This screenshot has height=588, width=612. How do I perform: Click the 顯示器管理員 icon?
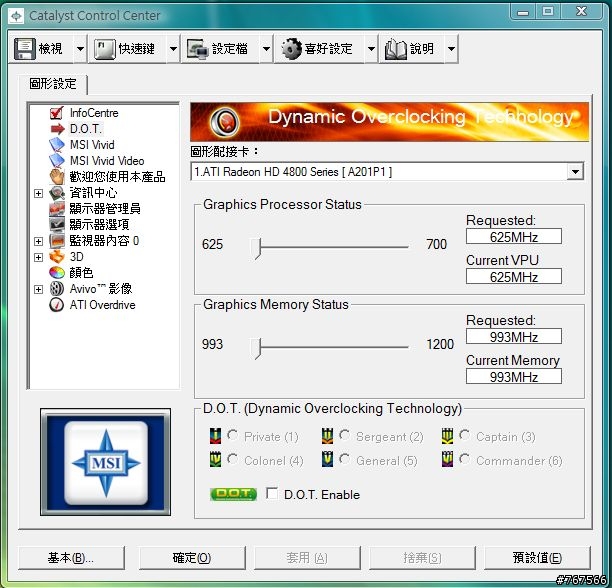(57, 208)
